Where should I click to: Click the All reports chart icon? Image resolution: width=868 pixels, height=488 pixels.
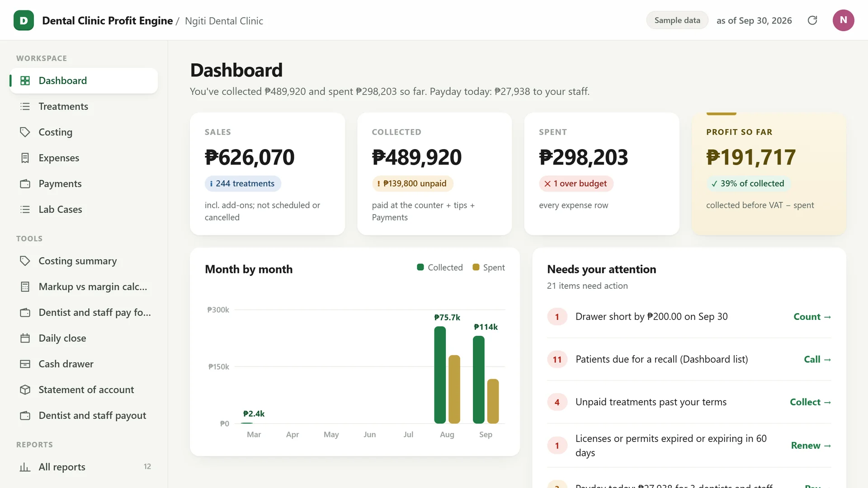[25, 467]
